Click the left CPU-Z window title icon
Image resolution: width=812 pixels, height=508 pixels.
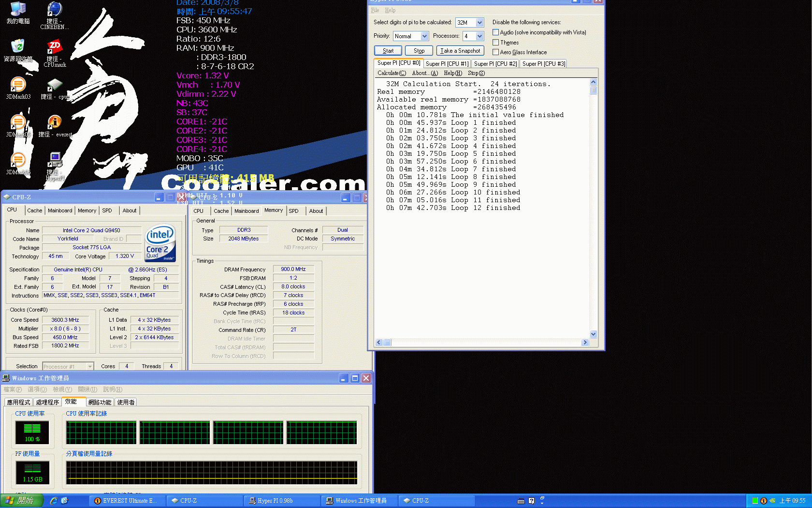(7, 197)
